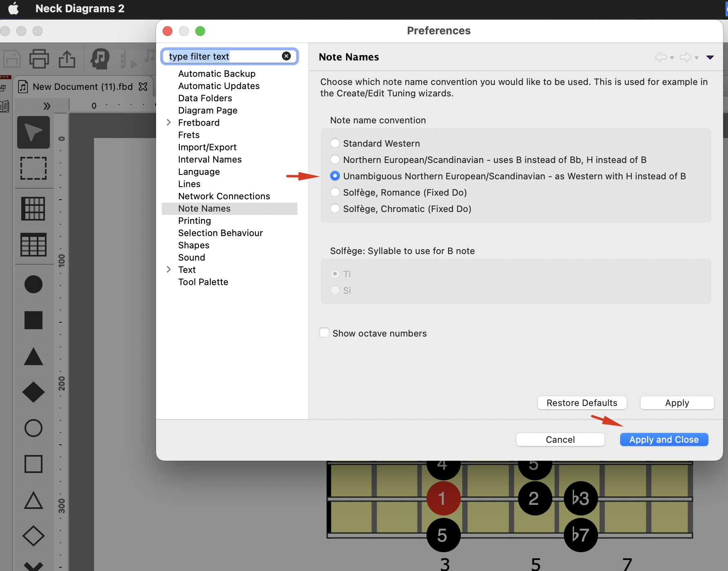Open the Neck Diagrams 2 menu
Image resolution: width=728 pixels, height=571 pixels.
[80, 8]
